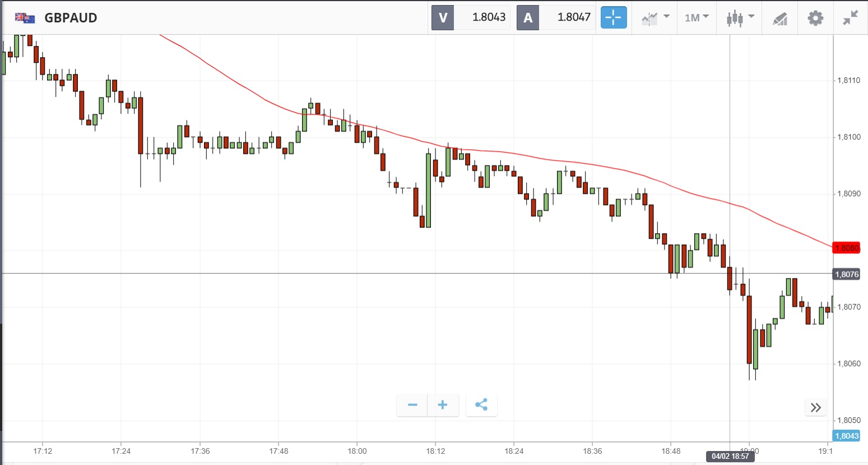Screen dimensions: 868x465
Task: Click the blue 1,8043 current price tag
Action: coord(847,436)
